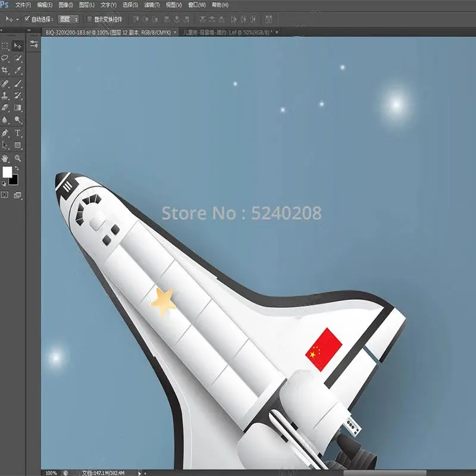Select the Hand tool
476x476 pixels.
(x=5, y=158)
